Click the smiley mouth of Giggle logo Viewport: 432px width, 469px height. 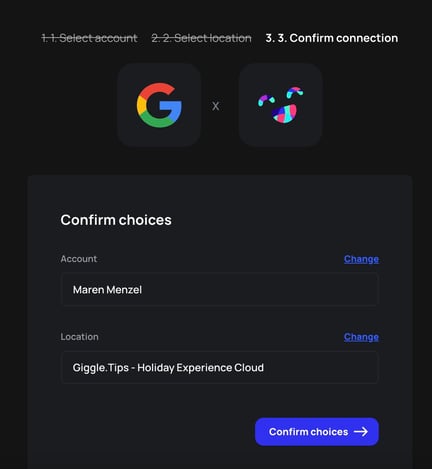(x=284, y=114)
